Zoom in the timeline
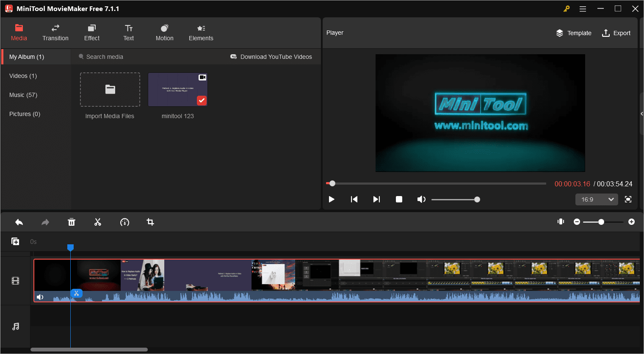 [x=631, y=222]
